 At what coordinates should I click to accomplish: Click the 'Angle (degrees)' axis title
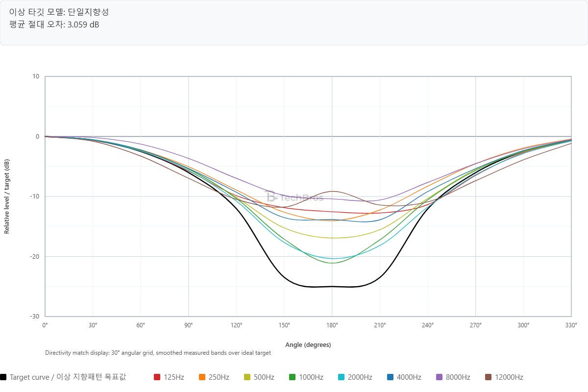tap(308, 345)
